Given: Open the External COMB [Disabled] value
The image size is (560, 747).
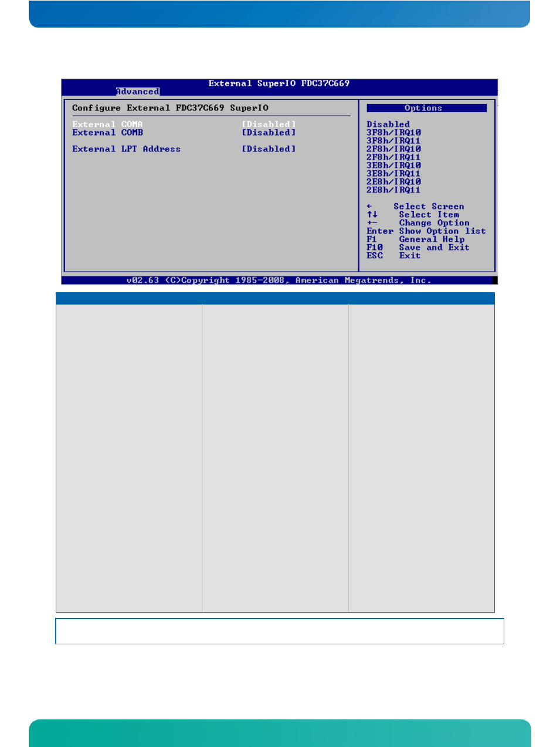Looking at the screenshot, I should 269,133.
